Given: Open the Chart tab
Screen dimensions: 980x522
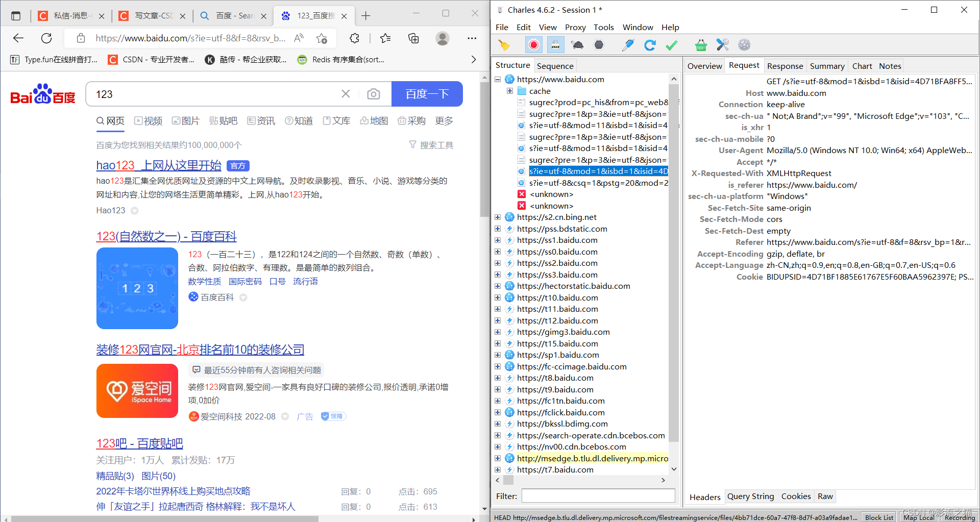Looking at the screenshot, I should pos(862,66).
